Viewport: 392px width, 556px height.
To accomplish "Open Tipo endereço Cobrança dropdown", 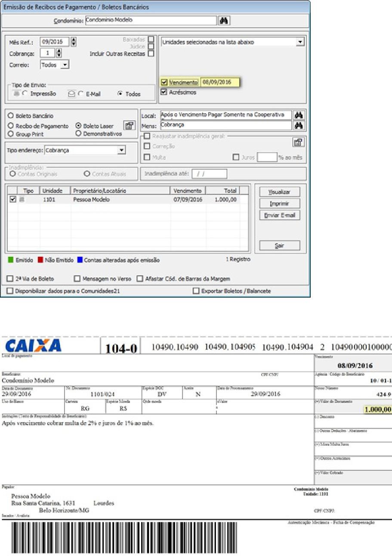I will point(122,150).
